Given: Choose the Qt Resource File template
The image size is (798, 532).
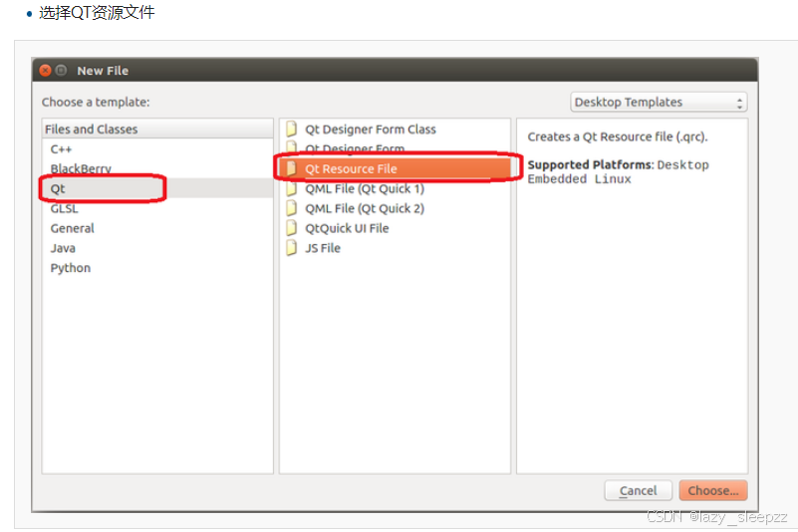Looking at the screenshot, I should (x=395, y=168).
